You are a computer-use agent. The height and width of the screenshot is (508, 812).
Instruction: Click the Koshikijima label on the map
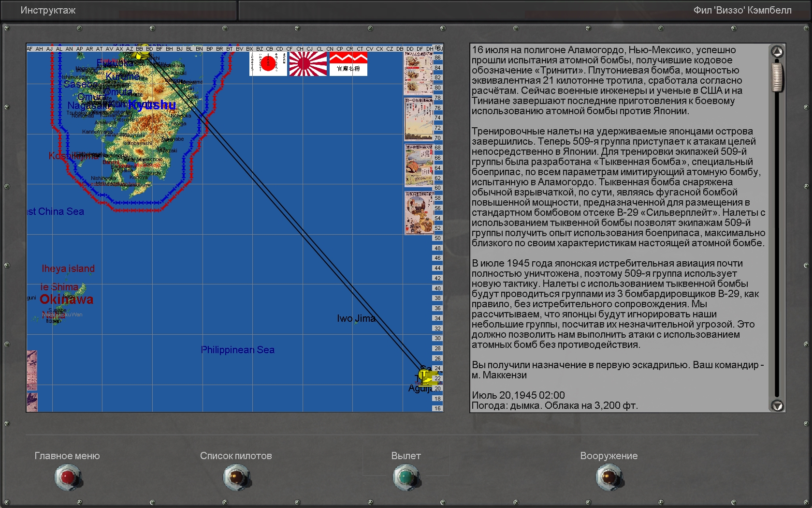click(x=73, y=156)
